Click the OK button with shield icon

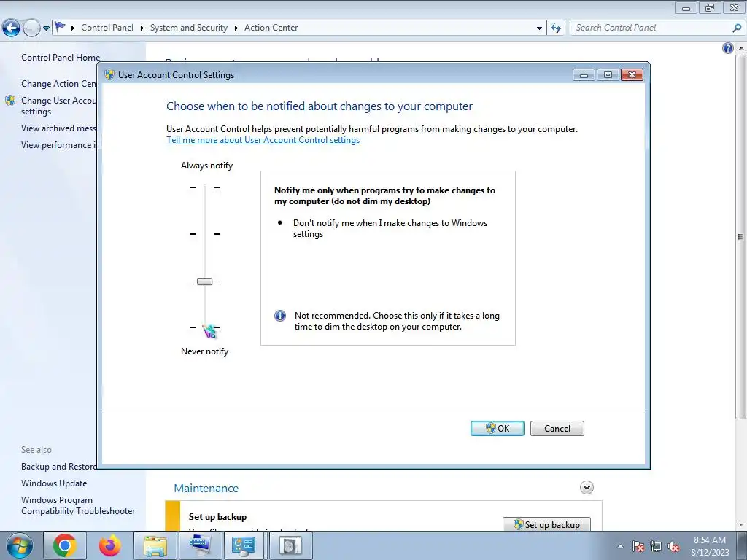click(x=497, y=428)
